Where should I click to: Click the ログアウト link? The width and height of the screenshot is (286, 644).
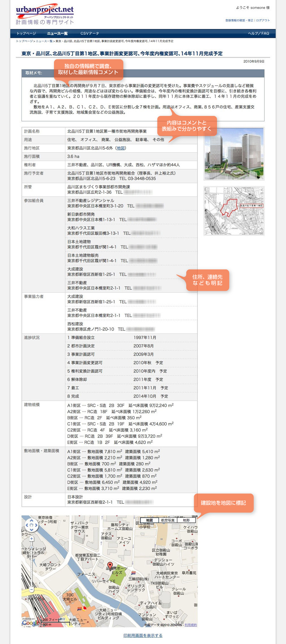263,20
